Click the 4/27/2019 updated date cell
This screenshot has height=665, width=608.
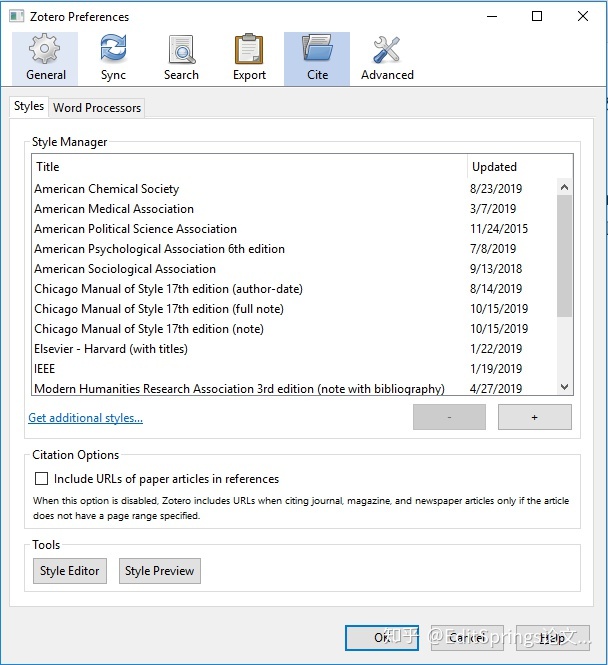pyautogui.click(x=496, y=388)
